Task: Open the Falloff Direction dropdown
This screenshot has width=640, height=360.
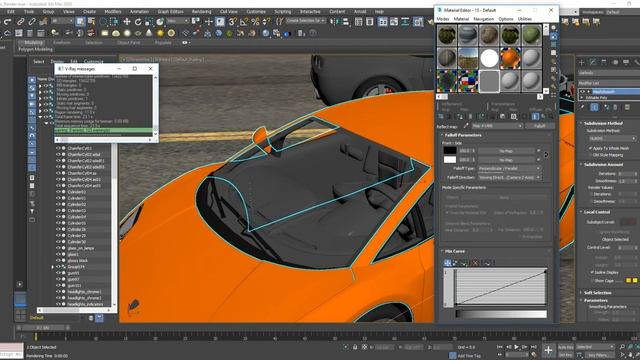Action: (x=509, y=178)
